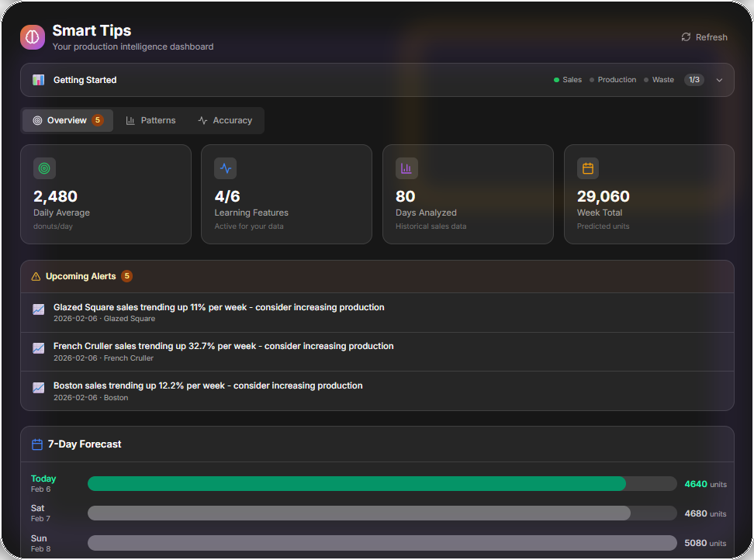
Task: Click the Getting Started chart icon
Action: (x=38, y=80)
